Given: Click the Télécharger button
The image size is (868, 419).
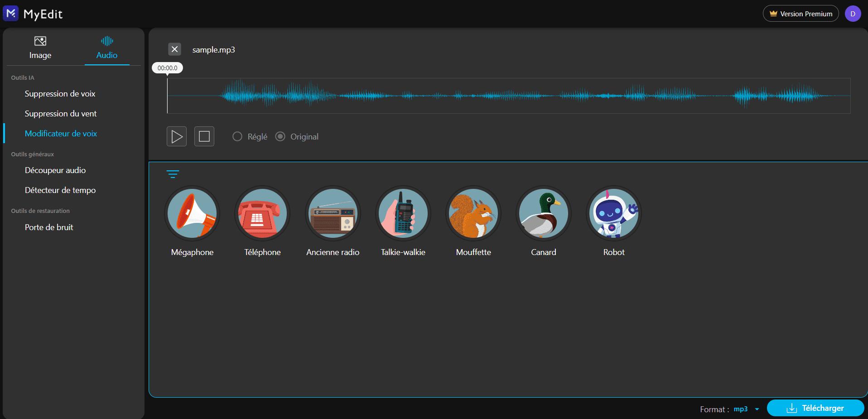Looking at the screenshot, I should 815,408.
